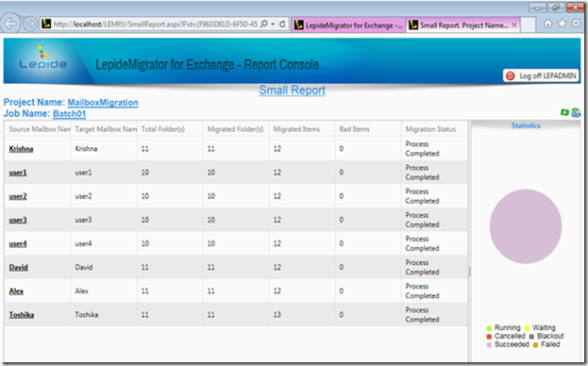Open browser tools gear icon
The image size is (588, 366).
576,24
